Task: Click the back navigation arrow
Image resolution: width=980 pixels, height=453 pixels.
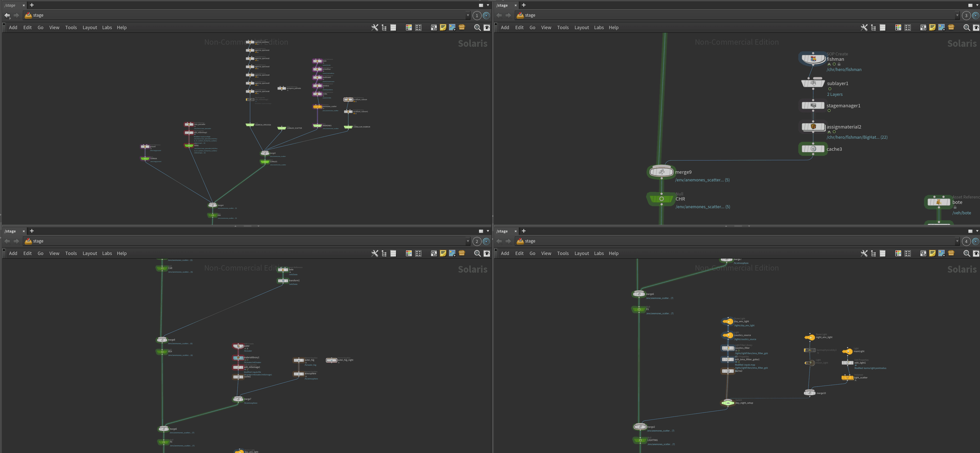Action: click(7, 15)
